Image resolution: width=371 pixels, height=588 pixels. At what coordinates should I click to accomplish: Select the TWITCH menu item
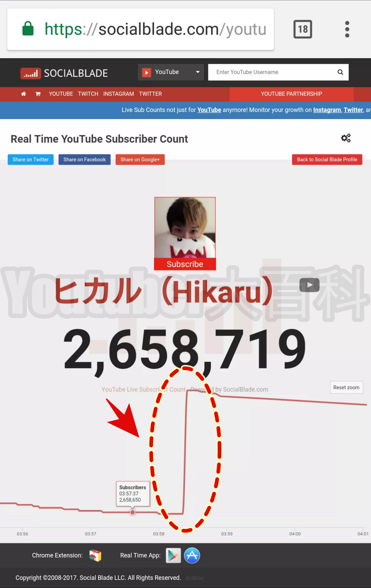tap(88, 94)
